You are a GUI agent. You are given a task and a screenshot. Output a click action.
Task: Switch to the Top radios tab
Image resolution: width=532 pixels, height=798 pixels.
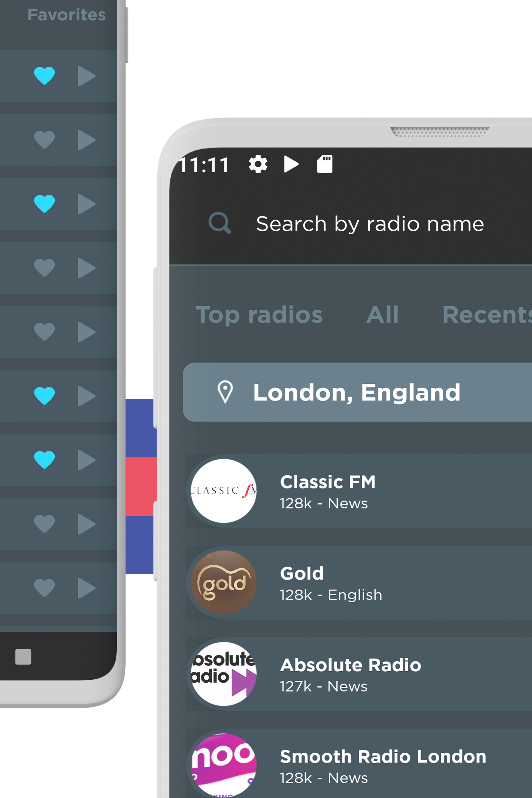tap(259, 315)
